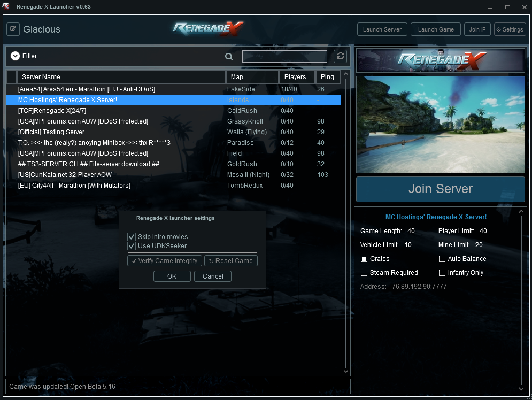Click the Mesa ii (Night) map cell
Image resolution: width=532 pixels, height=400 pixels.
249,175
